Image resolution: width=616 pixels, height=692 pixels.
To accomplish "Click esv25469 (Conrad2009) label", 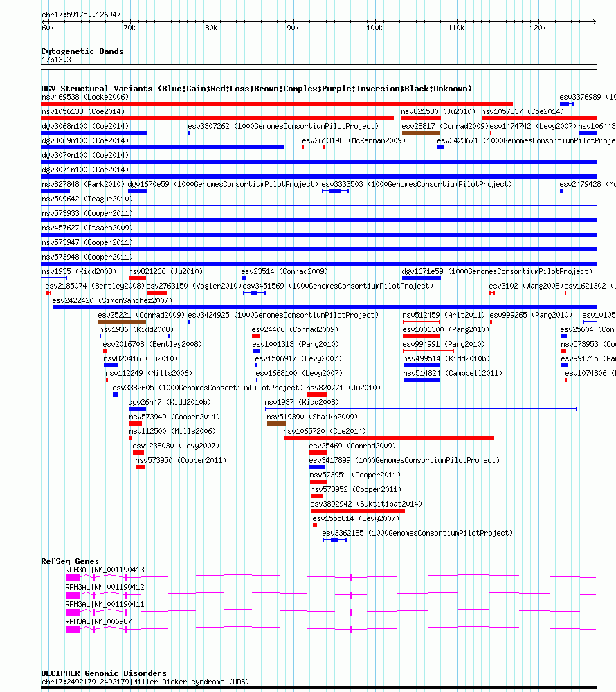I will pos(352,446).
